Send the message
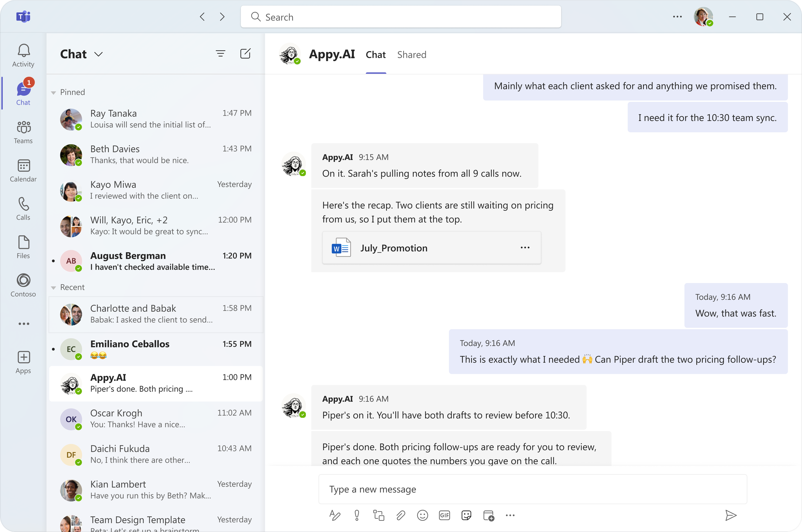This screenshot has height=532, width=802. click(730, 515)
